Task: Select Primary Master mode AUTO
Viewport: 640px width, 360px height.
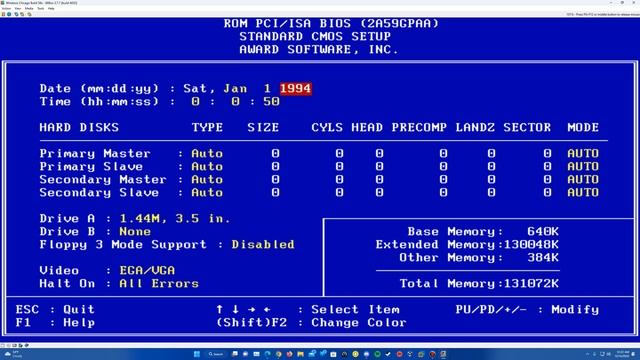Action: tap(583, 153)
